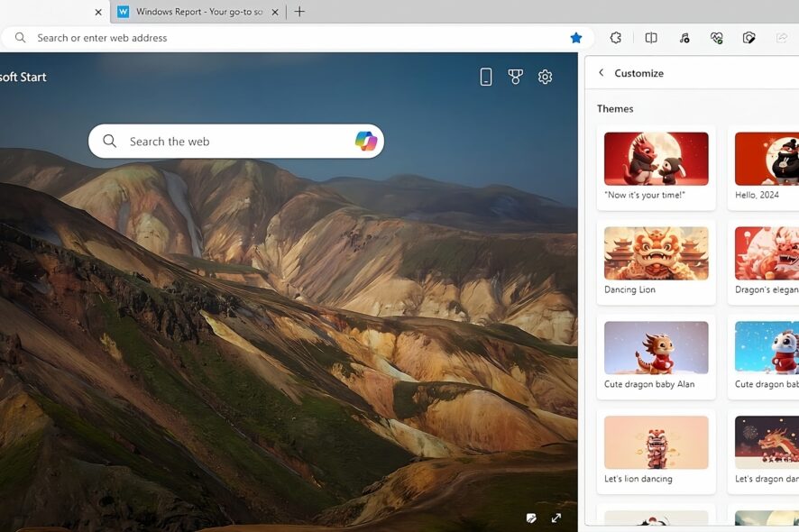Open the mobile phone icon on the page
The height and width of the screenshot is (532, 799).
tap(486, 77)
